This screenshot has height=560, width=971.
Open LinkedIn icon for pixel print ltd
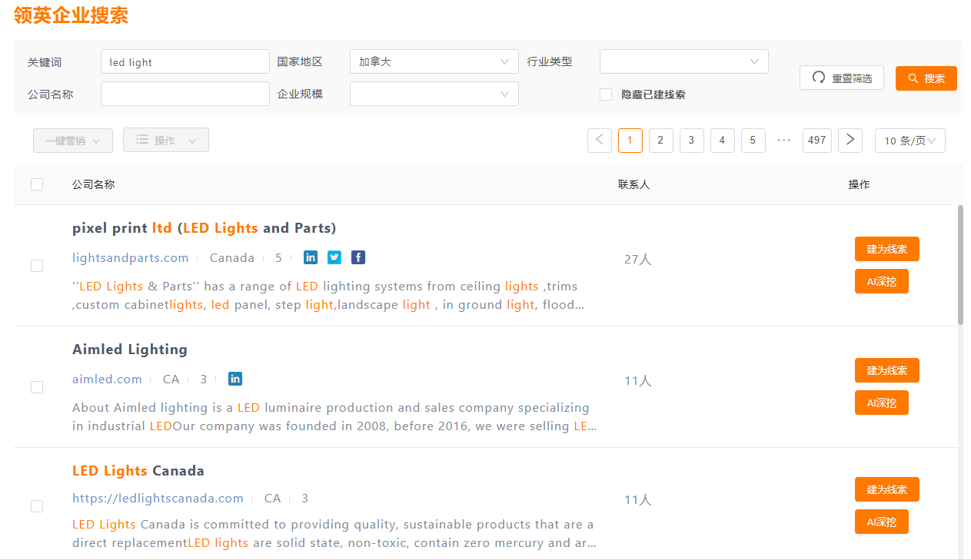point(311,257)
